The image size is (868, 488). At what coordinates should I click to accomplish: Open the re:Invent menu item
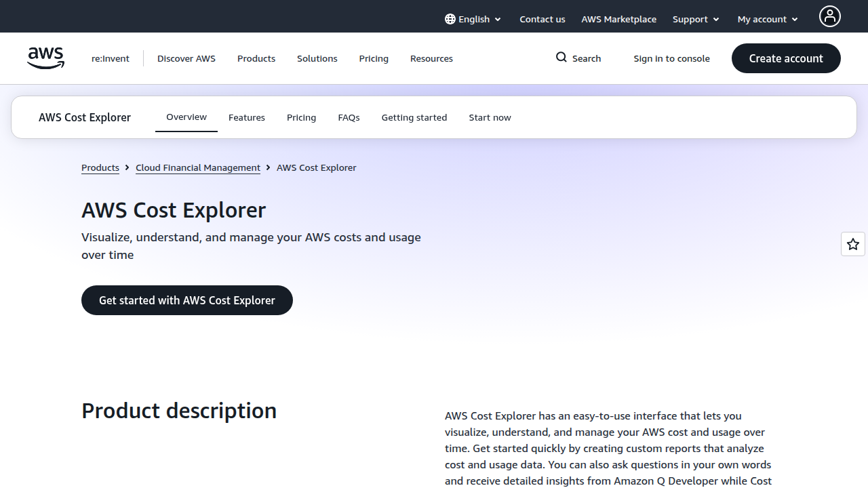click(x=111, y=58)
